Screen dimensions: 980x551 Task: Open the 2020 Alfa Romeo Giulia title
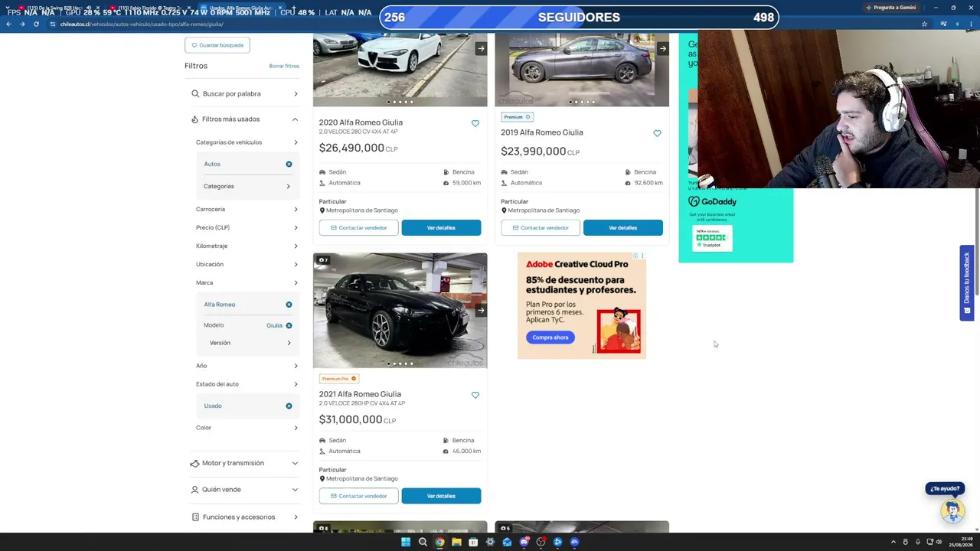coord(361,122)
